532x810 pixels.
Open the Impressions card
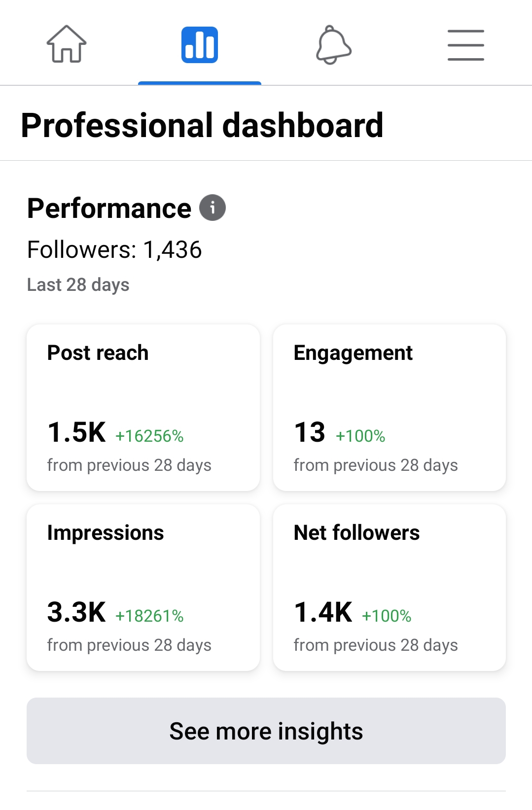(x=143, y=587)
